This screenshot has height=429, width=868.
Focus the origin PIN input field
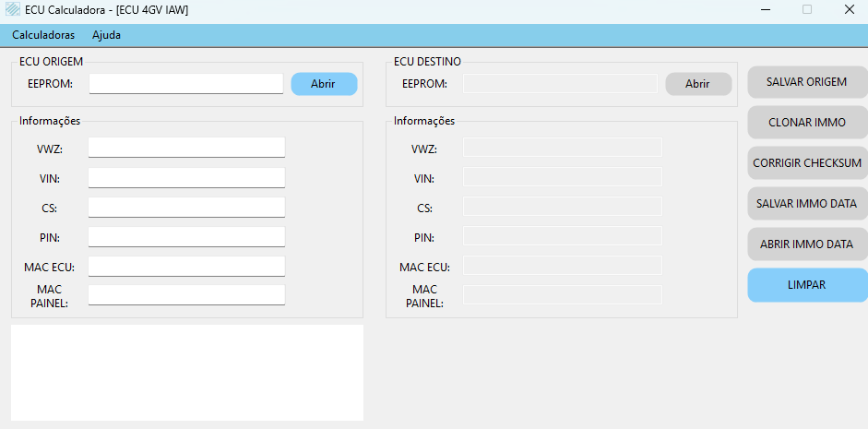[186, 236]
